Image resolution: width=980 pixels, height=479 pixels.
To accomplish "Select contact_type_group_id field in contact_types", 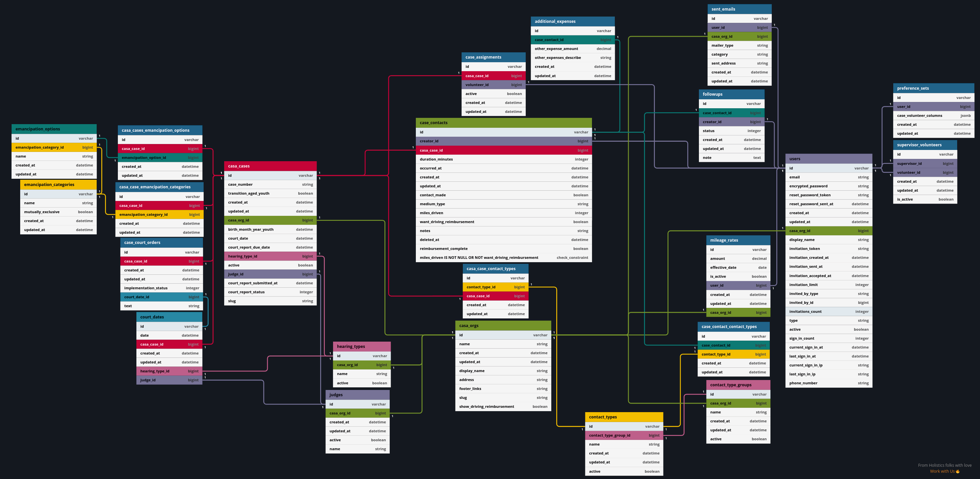I will click(x=623, y=435).
